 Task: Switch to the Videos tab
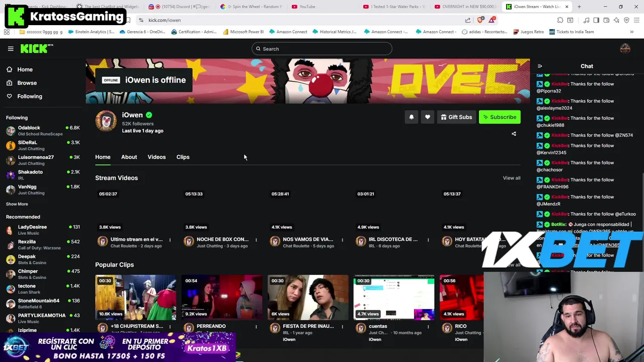[x=156, y=157]
